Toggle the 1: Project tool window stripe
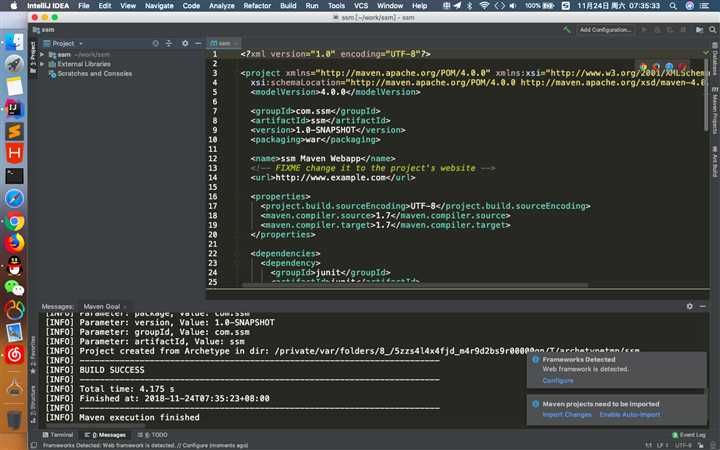 [33, 57]
